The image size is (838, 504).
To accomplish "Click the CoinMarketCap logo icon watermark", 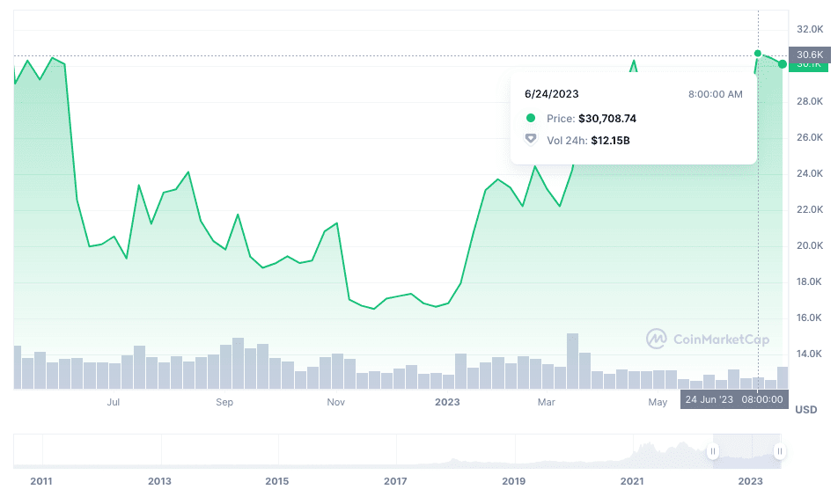I will click(656, 339).
